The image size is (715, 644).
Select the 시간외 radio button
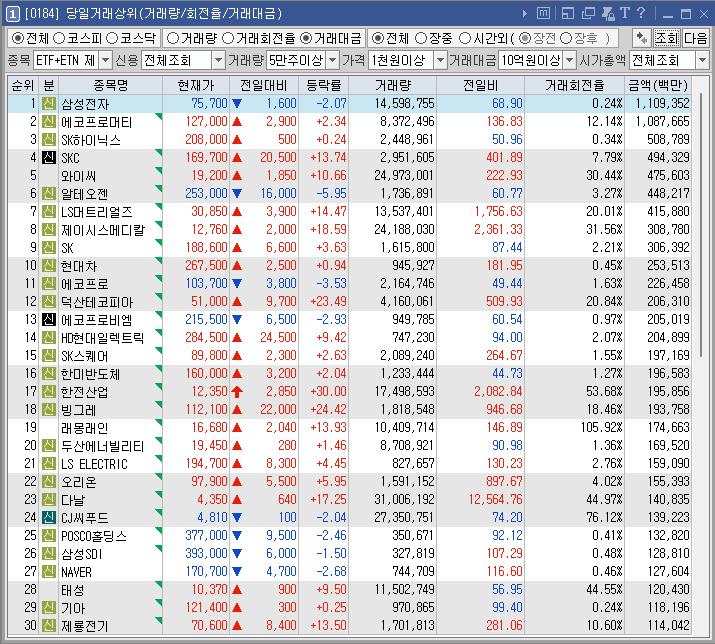pyautogui.click(x=465, y=38)
